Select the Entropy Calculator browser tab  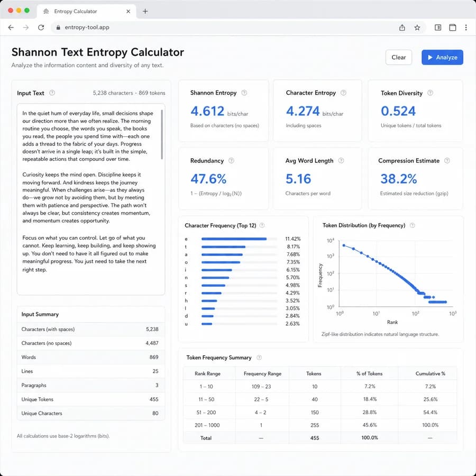point(87,11)
